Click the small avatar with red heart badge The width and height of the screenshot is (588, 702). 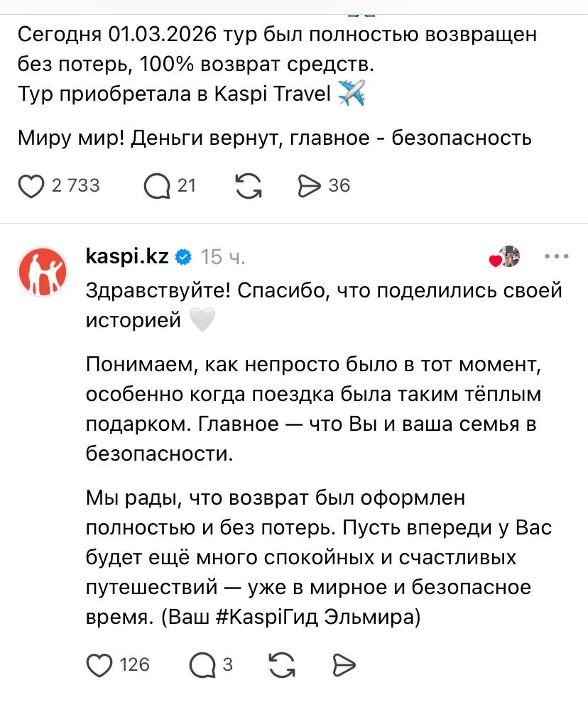(506, 257)
